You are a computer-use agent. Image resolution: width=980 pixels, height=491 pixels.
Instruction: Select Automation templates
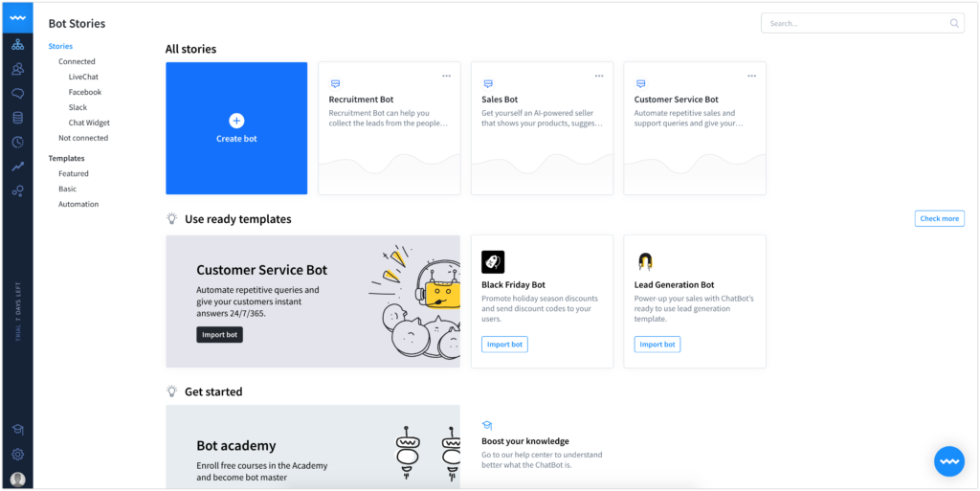pyautogui.click(x=78, y=204)
